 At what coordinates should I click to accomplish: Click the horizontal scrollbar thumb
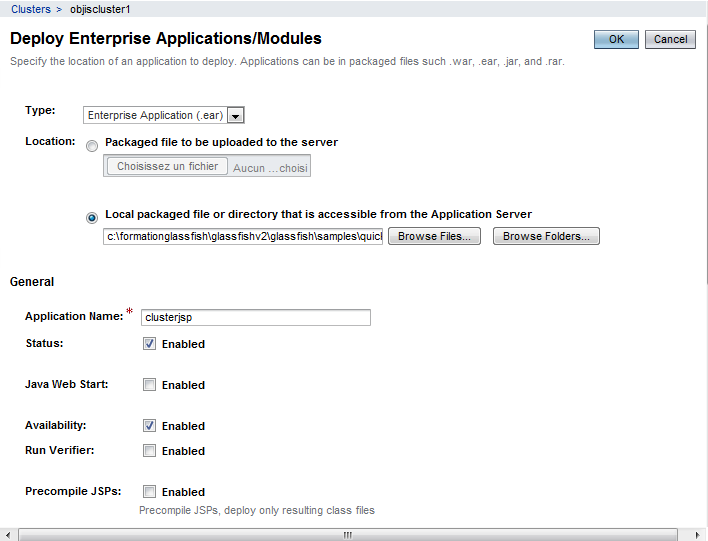click(347, 534)
